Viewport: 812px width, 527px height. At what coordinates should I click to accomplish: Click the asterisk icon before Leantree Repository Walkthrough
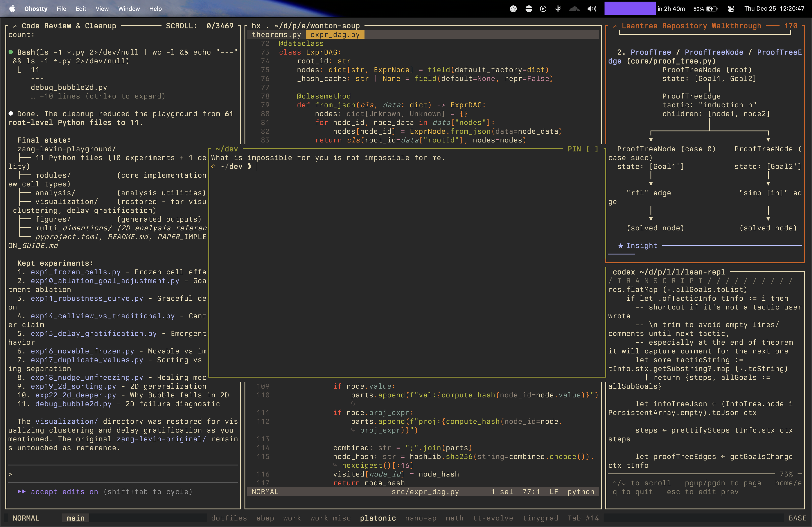click(x=614, y=26)
